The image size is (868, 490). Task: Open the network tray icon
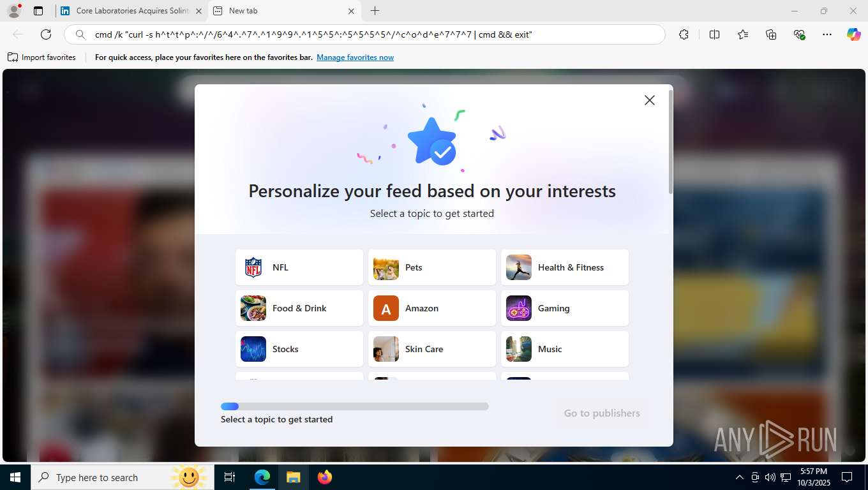(786, 477)
